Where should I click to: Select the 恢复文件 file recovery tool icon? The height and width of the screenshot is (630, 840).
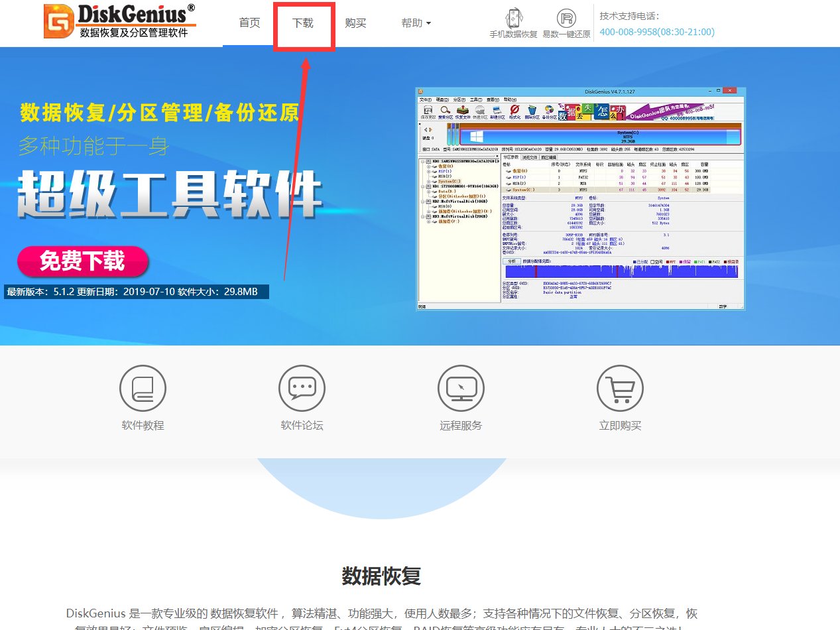(x=461, y=111)
